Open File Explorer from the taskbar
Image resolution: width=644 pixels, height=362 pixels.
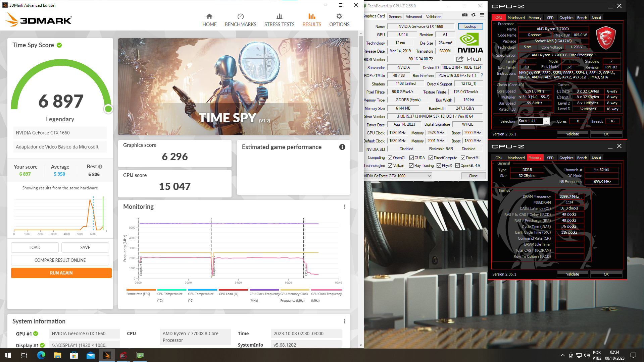57,355
